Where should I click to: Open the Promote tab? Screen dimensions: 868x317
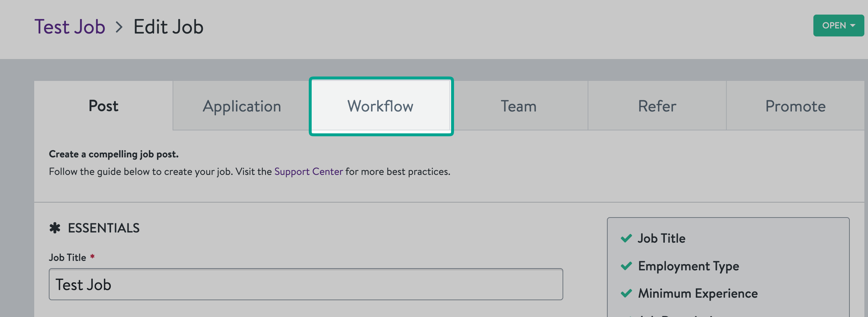click(796, 106)
